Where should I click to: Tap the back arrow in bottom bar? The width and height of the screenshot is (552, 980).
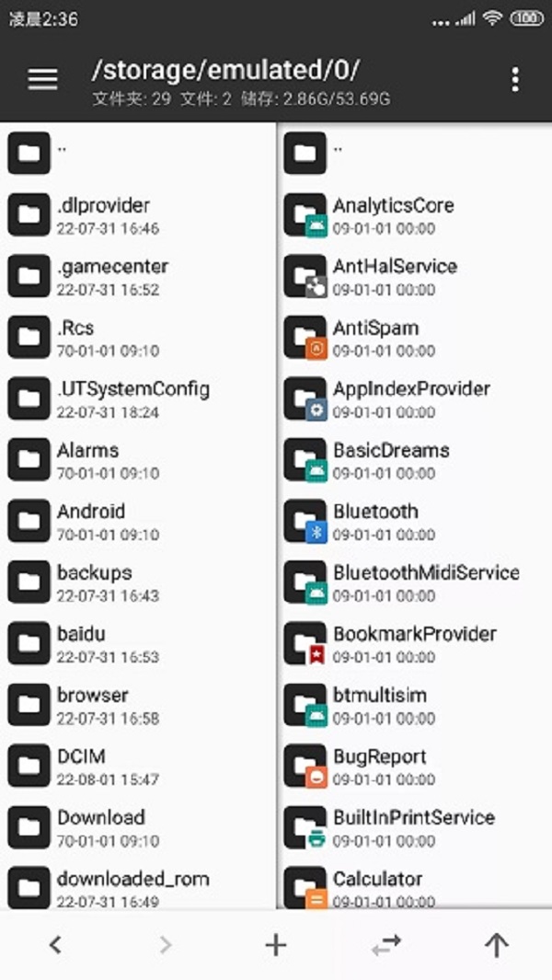(x=55, y=944)
